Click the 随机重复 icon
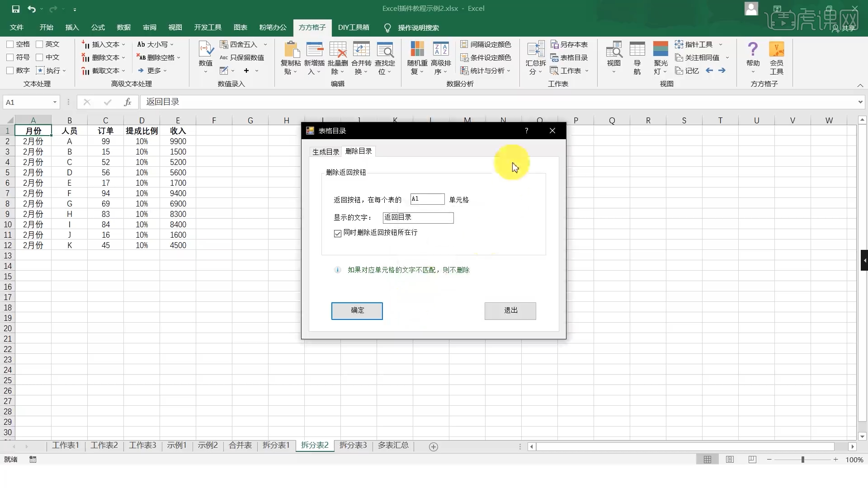This screenshot has width=868, height=488. click(x=417, y=49)
